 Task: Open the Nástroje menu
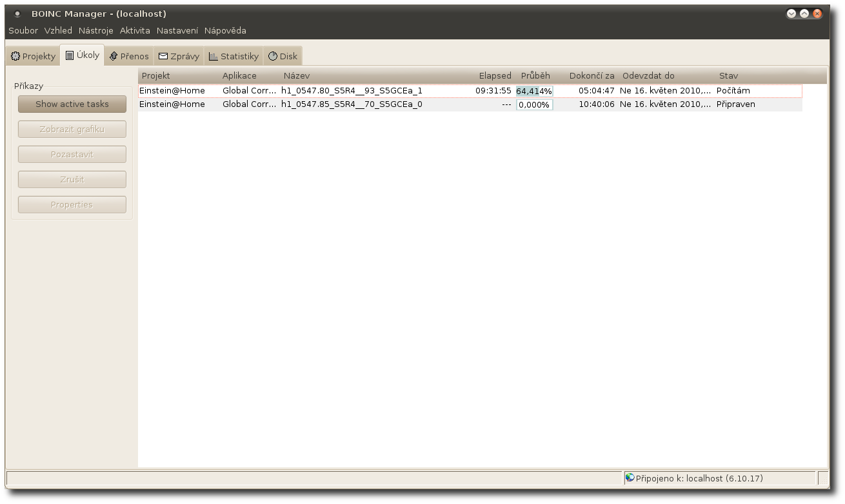[x=96, y=31]
